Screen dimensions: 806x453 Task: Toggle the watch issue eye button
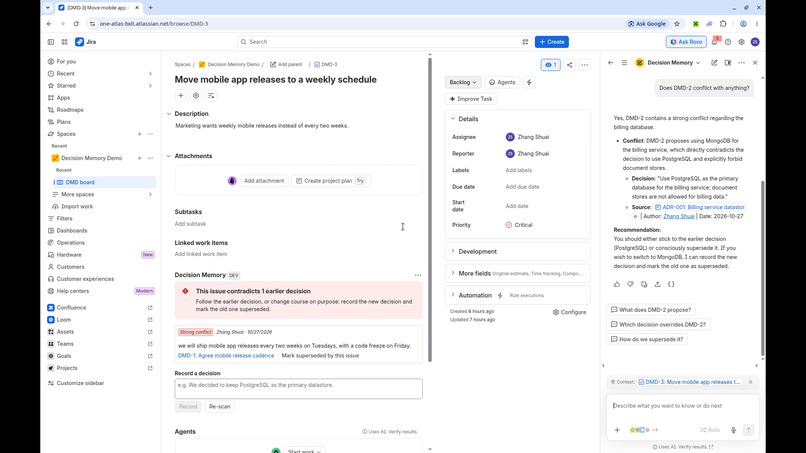551,65
